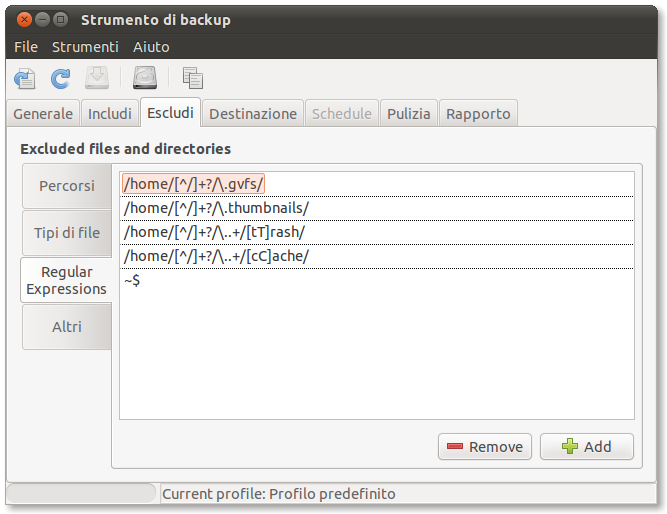Open the File menu
This screenshot has height=514, width=667.
click(26, 47)
